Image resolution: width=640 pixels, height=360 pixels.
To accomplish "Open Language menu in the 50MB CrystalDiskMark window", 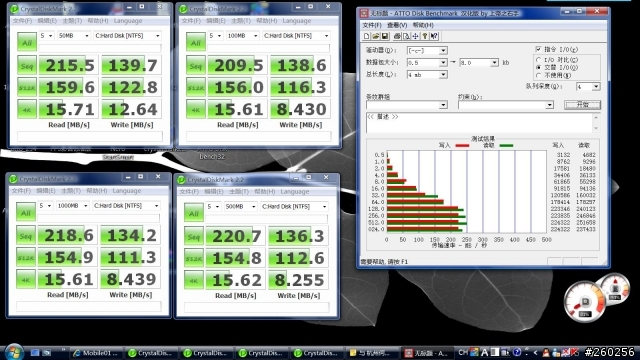I will [128, 21].
